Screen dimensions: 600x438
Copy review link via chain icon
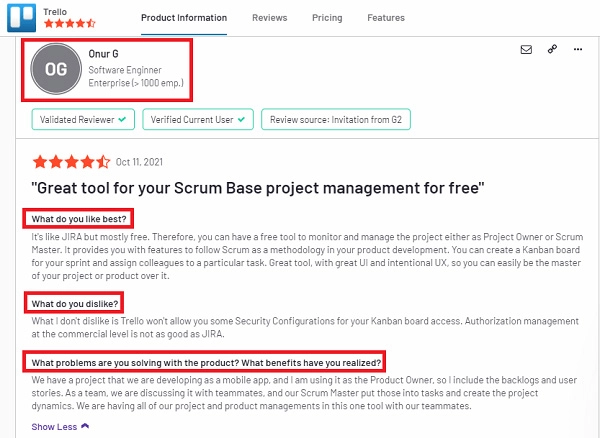(552, 49)
